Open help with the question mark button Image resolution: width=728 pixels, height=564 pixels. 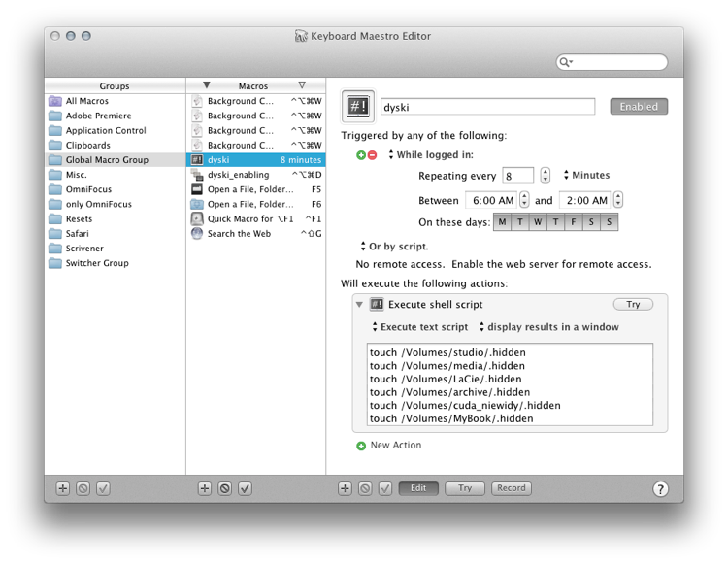pyautogui.click(x=660, y=488)
